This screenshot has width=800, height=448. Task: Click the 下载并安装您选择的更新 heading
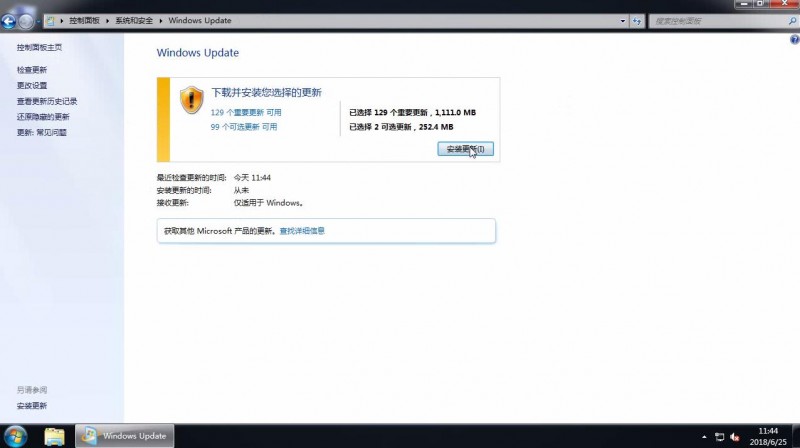click(266, 93)
